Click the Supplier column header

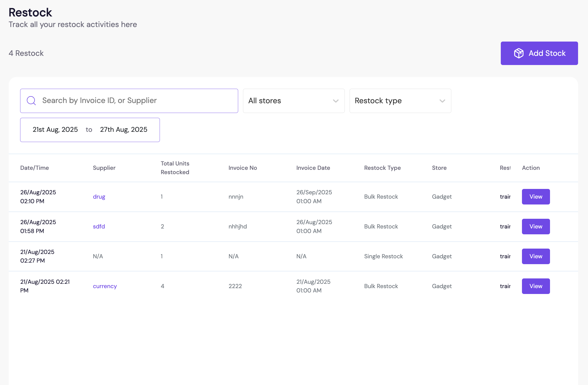point(104,168)
